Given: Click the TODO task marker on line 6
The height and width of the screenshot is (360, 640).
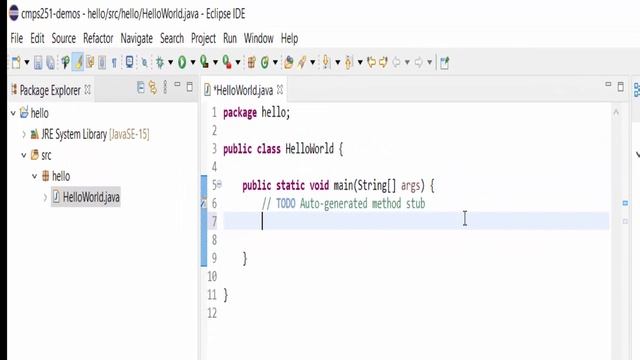Looking at the screenshot, I should 204,203.
